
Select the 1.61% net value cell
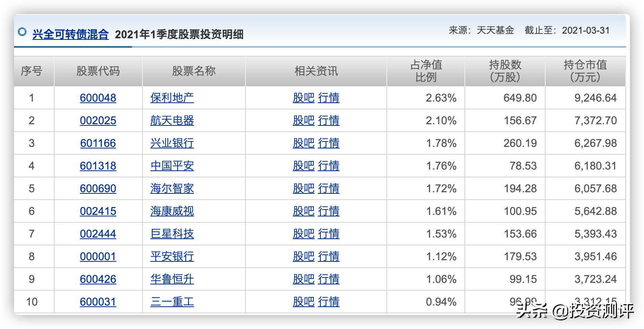pyautogui.click(x=426, y=211)
